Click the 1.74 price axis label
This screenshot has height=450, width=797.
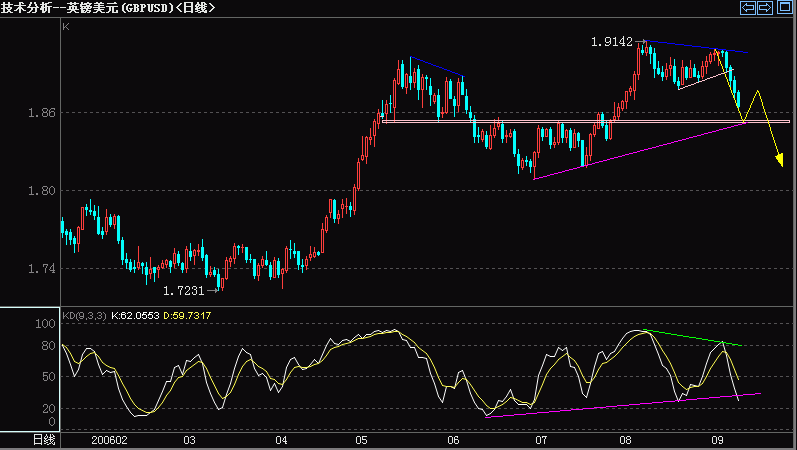pos(42,269)
